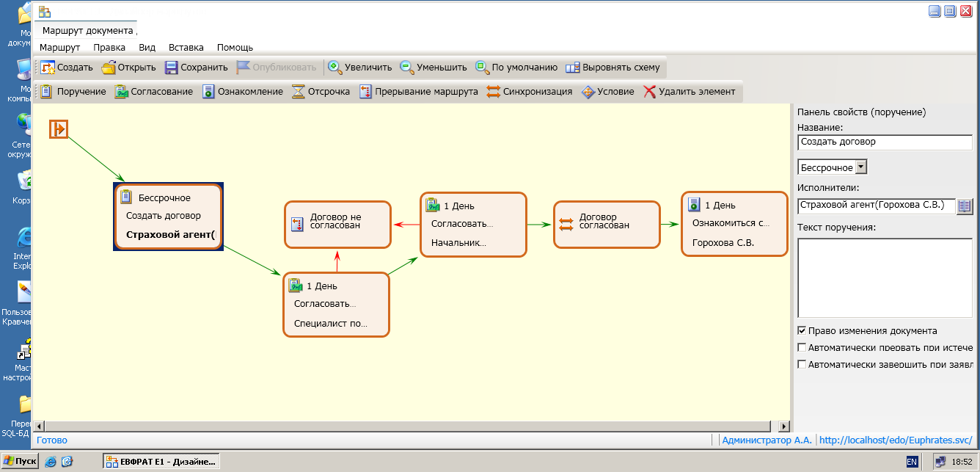The height and width of the screenshot is (472, 980).
Task: Select the orange route start node
Action: tap(59, 129)
